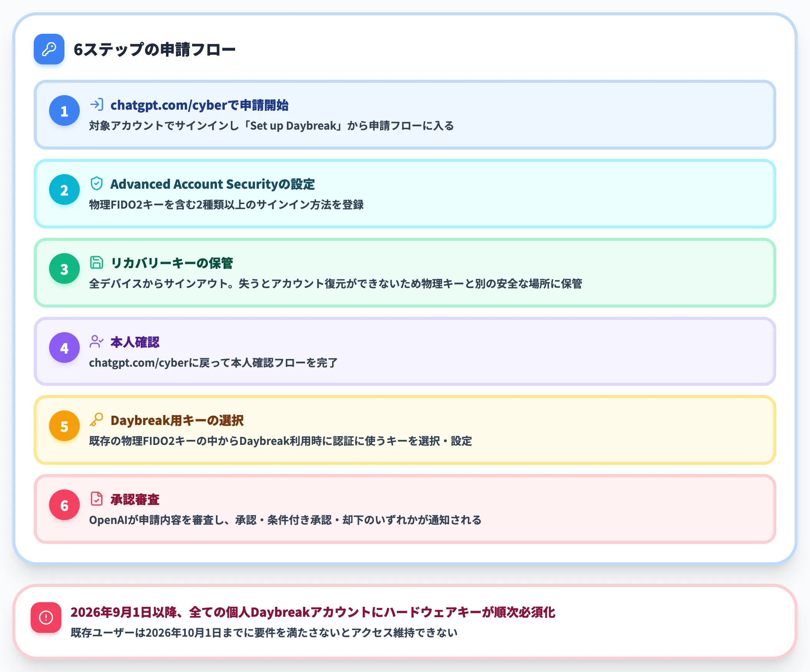
Task: Click the green number 3 circle badge
Action: (64, 269)
